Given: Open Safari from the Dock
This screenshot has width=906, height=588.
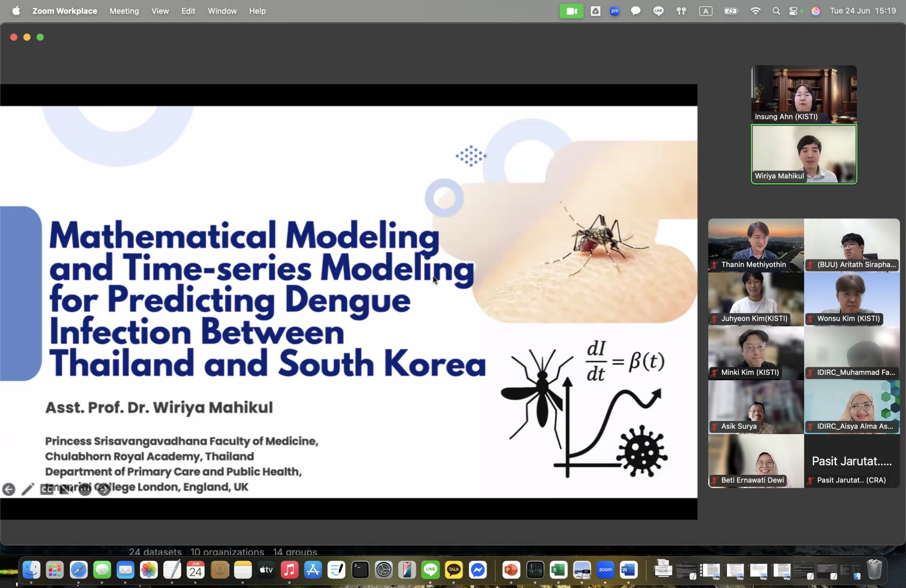Looking at the screenshot, I should pos(78,570).
